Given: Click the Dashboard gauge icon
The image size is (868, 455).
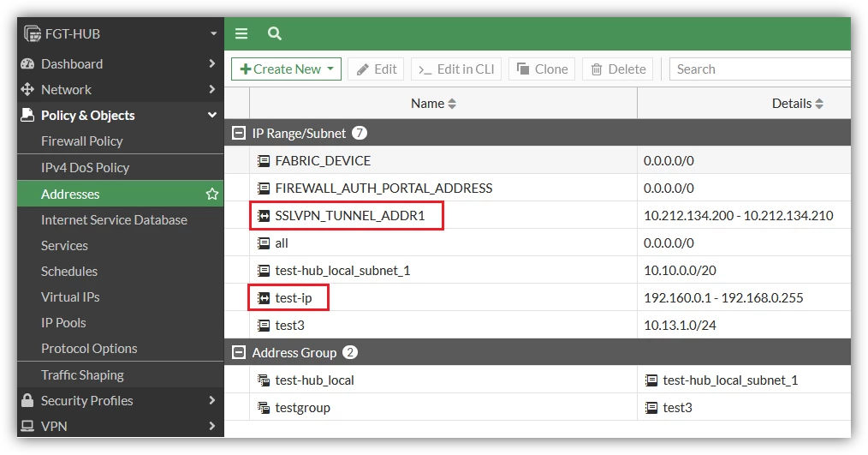Looking at the screenshot, I should pos(27,63).
